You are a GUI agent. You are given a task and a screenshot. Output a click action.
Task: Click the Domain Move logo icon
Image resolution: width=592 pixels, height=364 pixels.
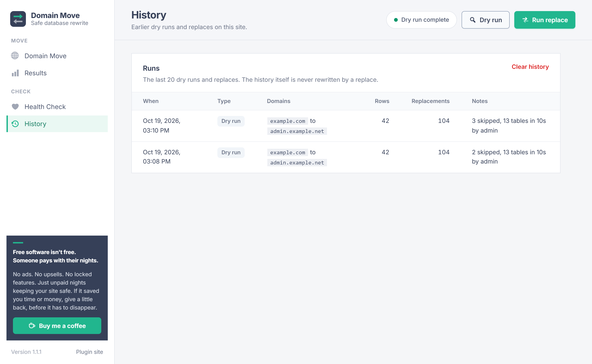pos(18,19)
